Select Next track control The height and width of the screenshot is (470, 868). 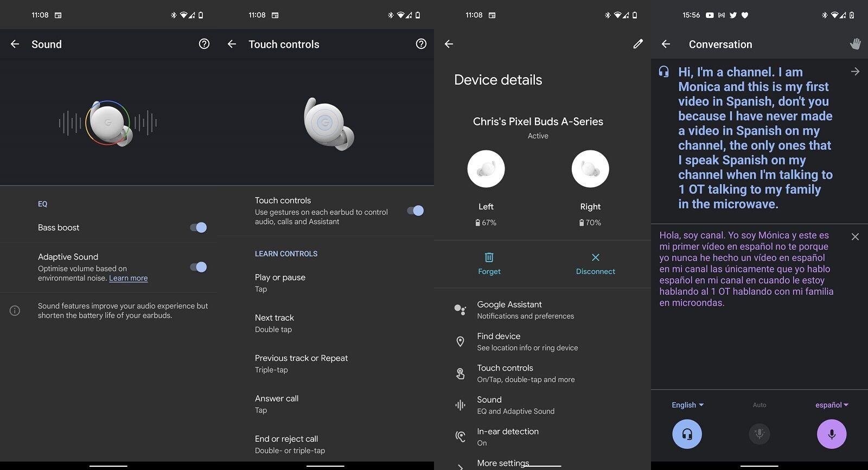click(x=325, y=323)
